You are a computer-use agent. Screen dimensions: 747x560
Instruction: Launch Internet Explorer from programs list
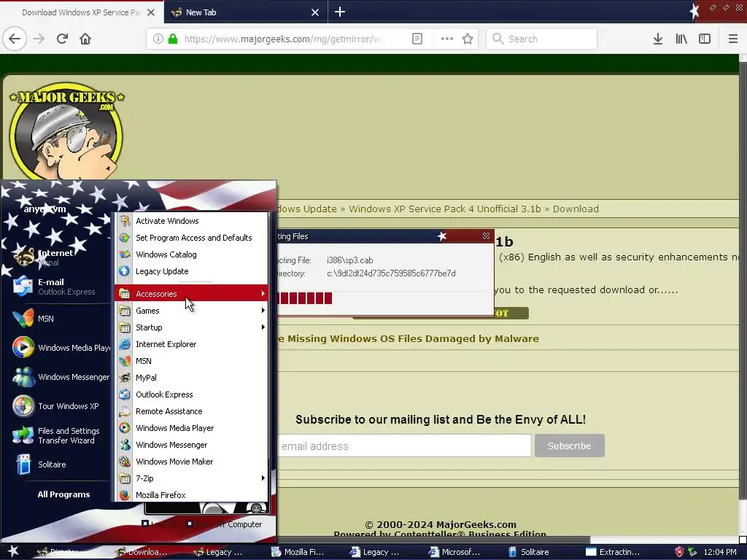(191, 344)
